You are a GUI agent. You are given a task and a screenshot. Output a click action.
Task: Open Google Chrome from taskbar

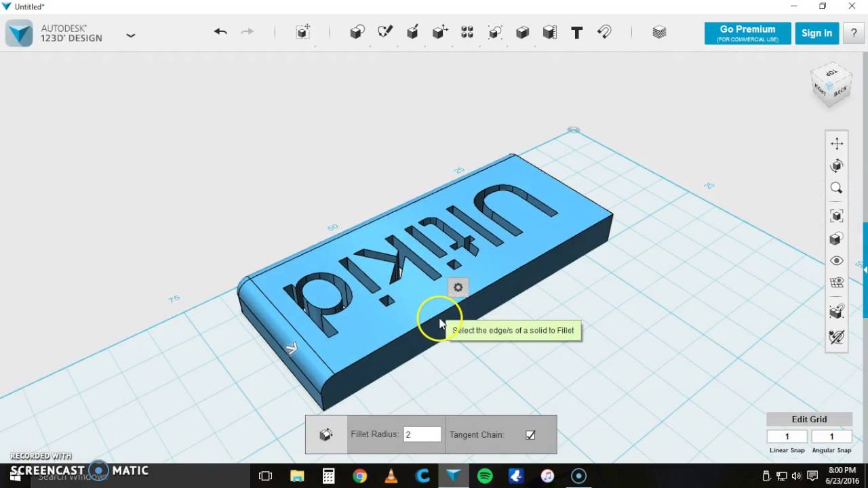coord(359,476)
